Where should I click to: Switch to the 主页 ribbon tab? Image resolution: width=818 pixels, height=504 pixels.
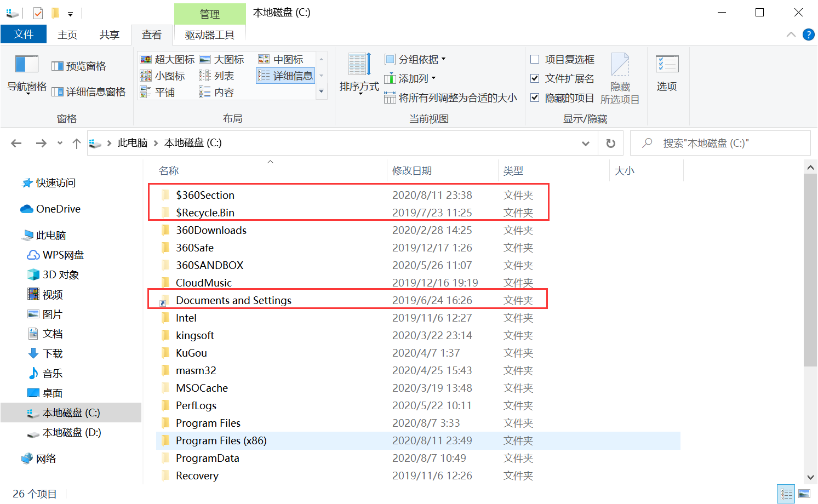(67, 35)
